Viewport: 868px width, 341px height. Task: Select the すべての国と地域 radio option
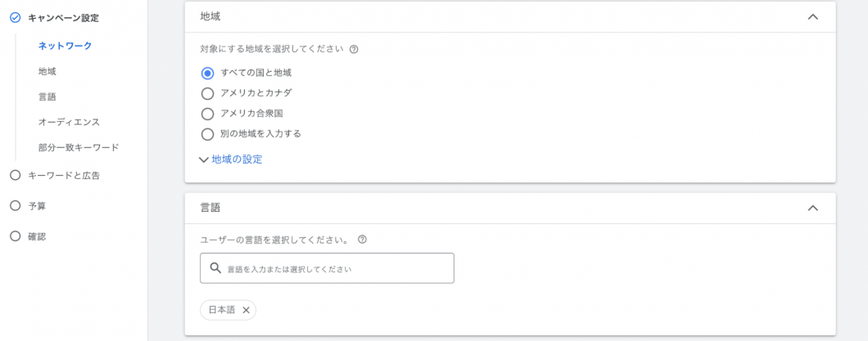tap(208, 73)
